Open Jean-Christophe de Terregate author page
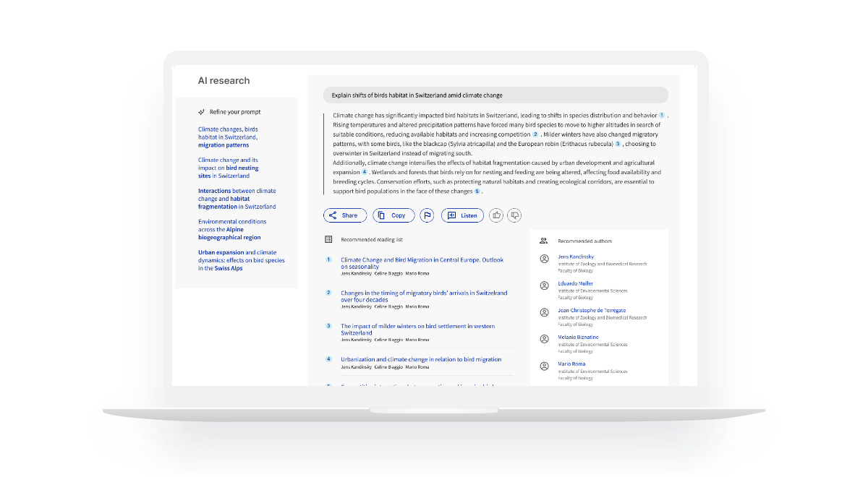The width and height of the screenshot is (868, 477). 592,311
